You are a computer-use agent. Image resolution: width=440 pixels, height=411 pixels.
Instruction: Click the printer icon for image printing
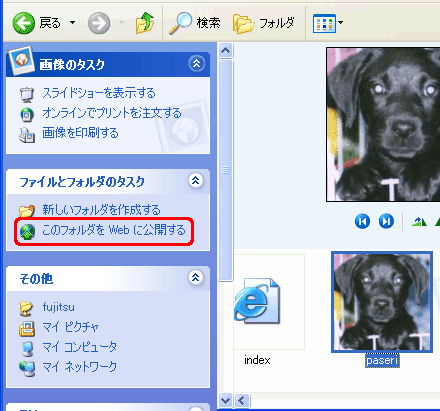pos(27,135)
